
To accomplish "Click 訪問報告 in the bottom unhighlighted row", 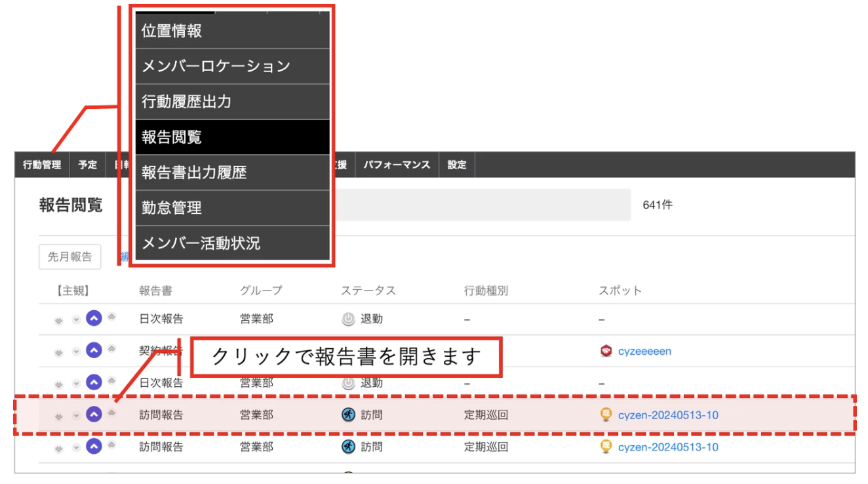I will (x=161, y=447).
